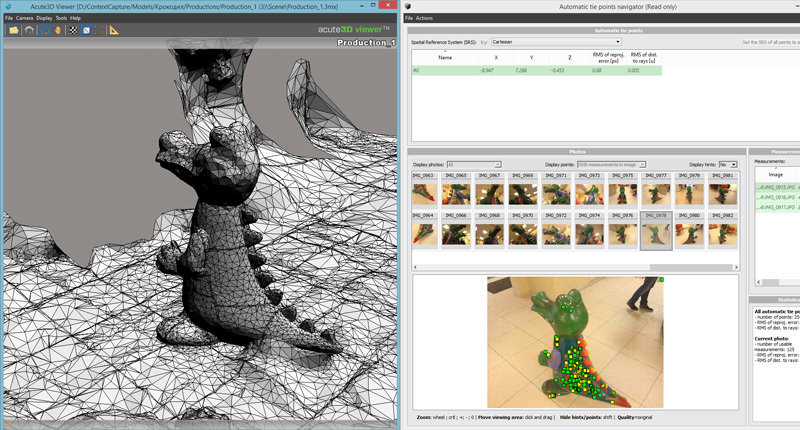Click the Name column header
The image size is (800, 430).
point(445,58)
